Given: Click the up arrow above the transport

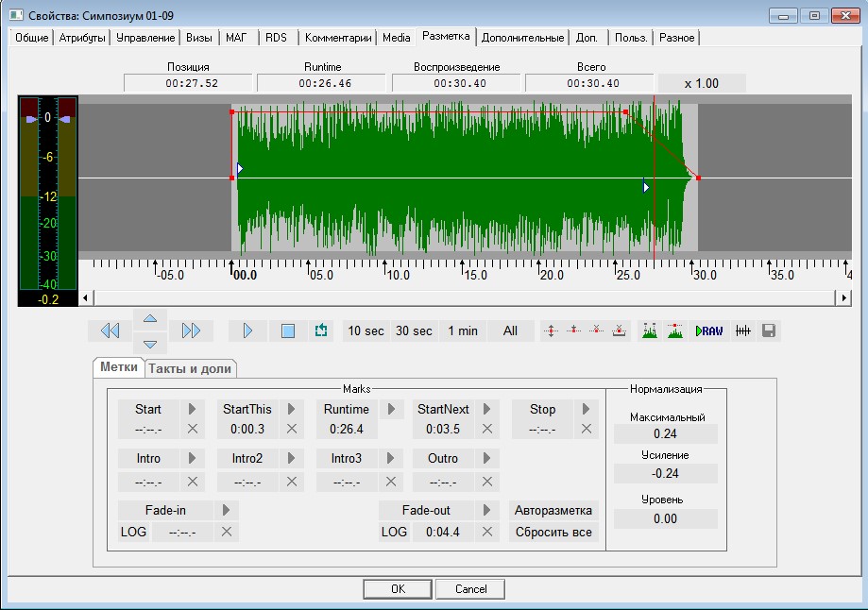Looking at the screenshot, I should (151, 317).
